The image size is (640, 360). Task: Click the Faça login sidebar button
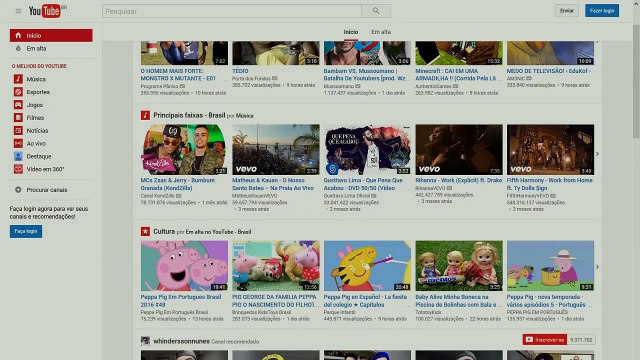pyautogui.click(x=26, y=231)
